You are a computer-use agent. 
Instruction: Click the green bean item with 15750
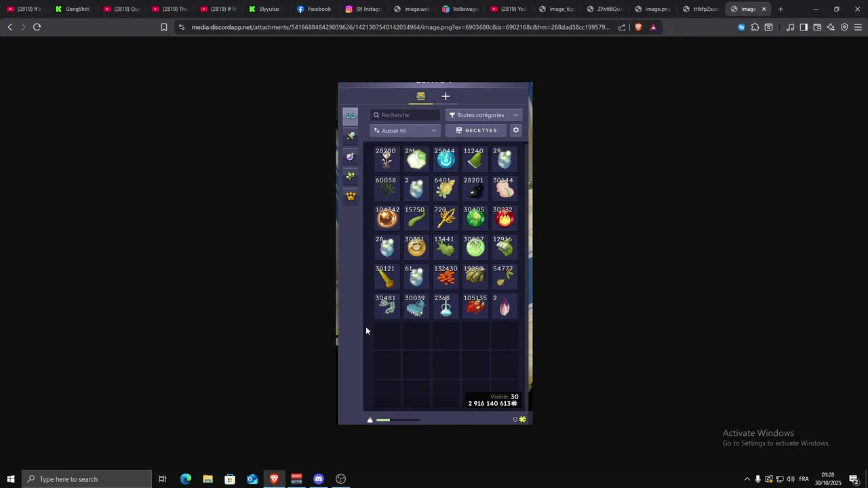coord(416,218)
